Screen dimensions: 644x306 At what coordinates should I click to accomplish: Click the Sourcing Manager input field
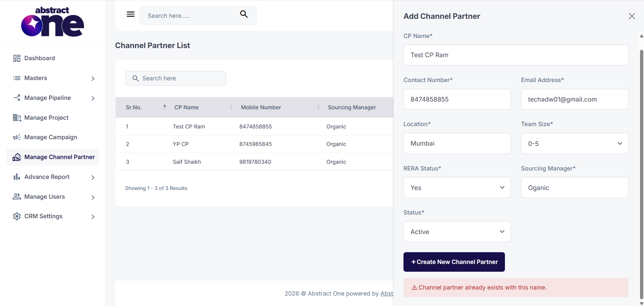[574, 188]
